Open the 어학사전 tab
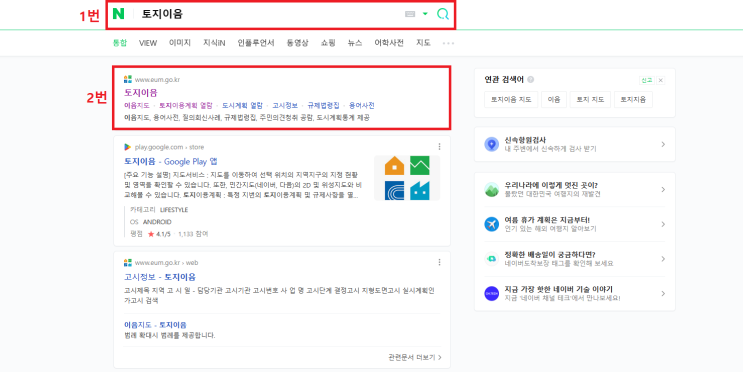The height and width of the screenshot is (372, 743). [389, 43]
